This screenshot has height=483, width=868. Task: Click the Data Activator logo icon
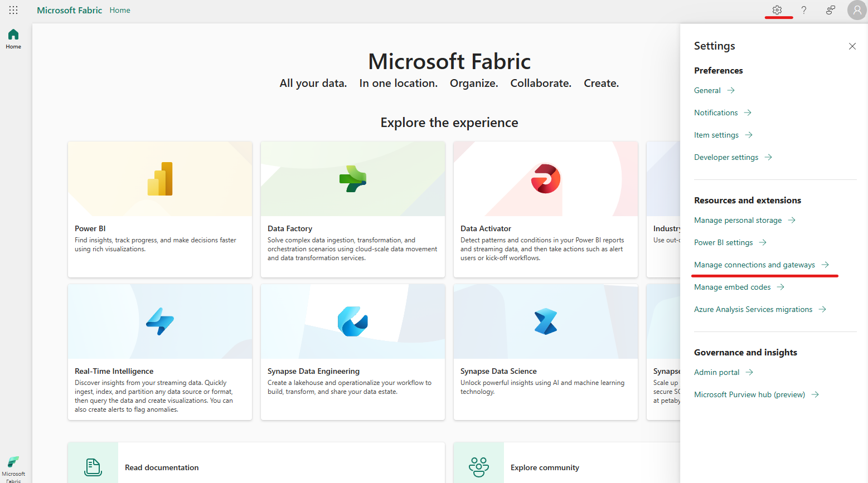[x=546, y=179]
